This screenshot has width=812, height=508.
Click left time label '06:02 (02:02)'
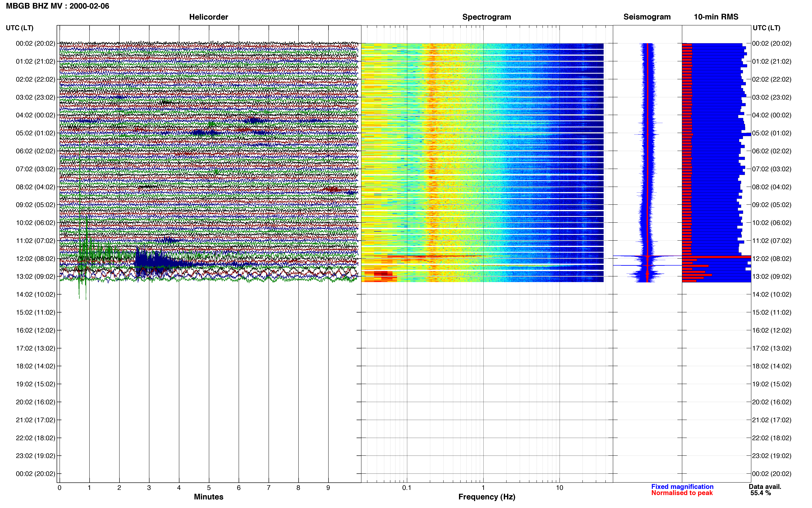35,151
